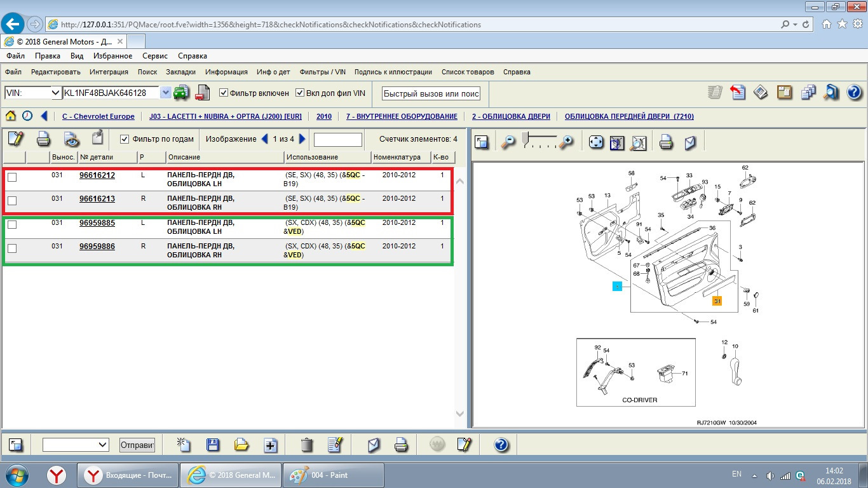This screenshot has height=488, width=868.
Task: Click the notepad with pencil above parts list
Action: [15, 139]
